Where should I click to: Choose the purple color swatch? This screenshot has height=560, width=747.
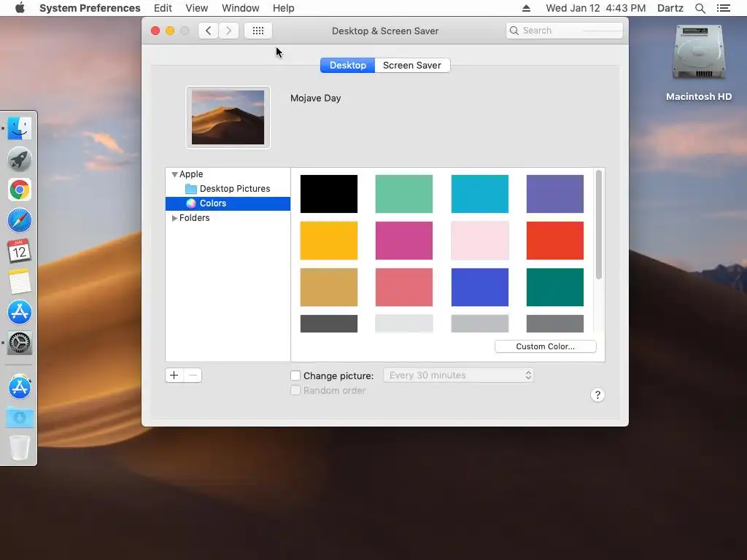[x=555, y=194]
